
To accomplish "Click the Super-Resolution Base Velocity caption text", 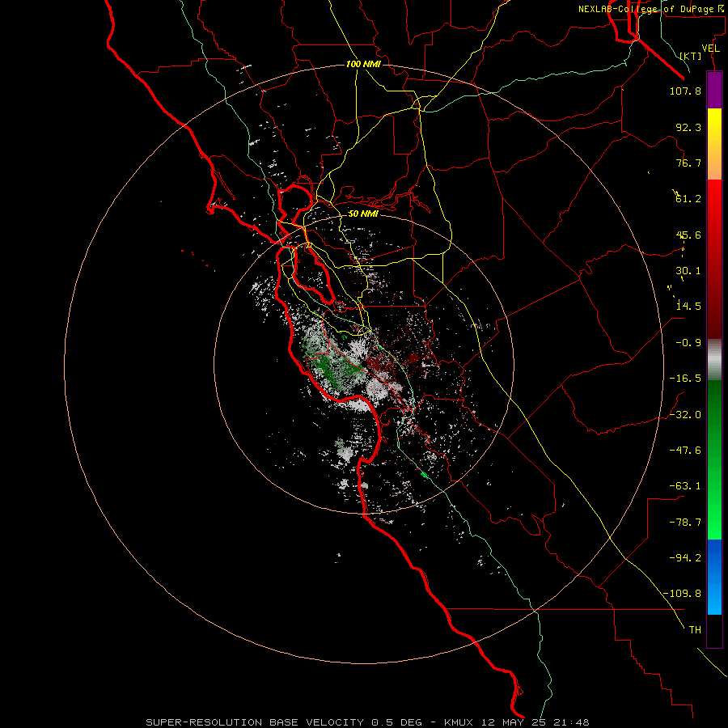I will 367,722.
